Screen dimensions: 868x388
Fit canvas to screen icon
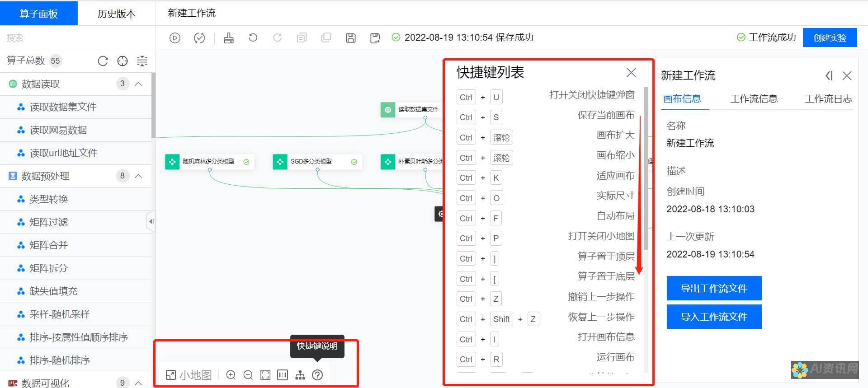click(265, 375)
